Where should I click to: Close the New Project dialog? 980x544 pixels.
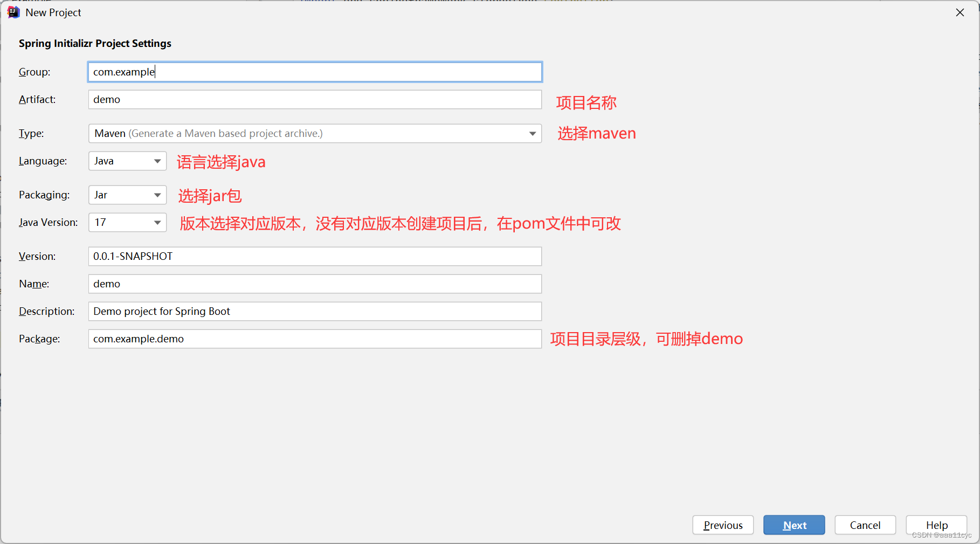pos(960,12)
